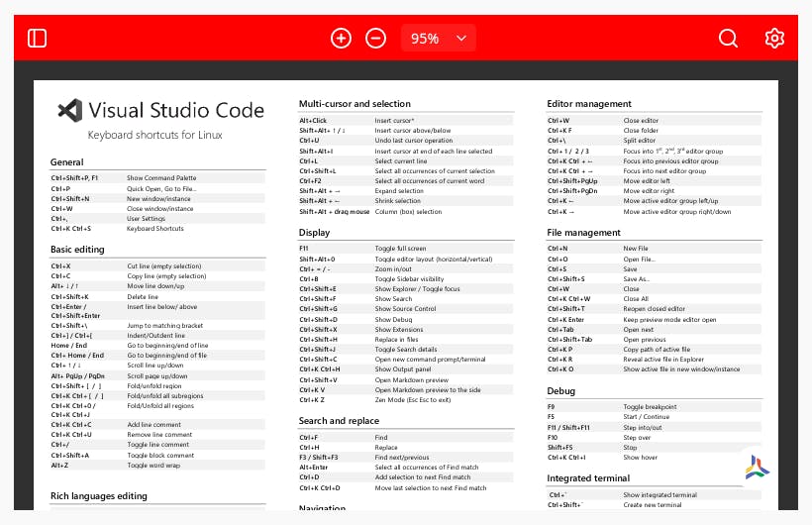The width and height of the screenshot is (812, 525).
Task: Click 'Keyboard Shortcuts' description text
Action: point(155,229)
